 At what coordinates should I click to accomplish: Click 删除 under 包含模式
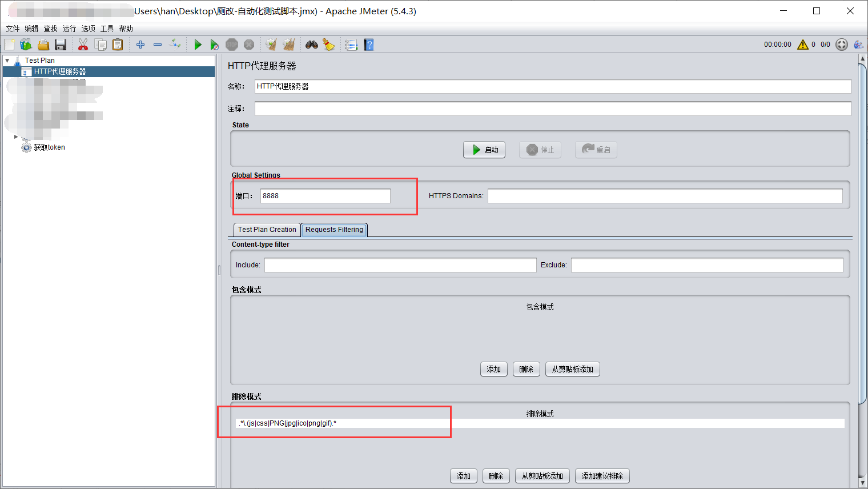(527, 369)
